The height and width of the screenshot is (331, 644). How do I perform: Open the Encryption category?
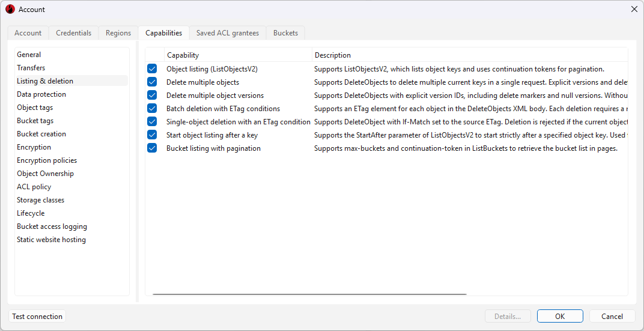[71, 147]
